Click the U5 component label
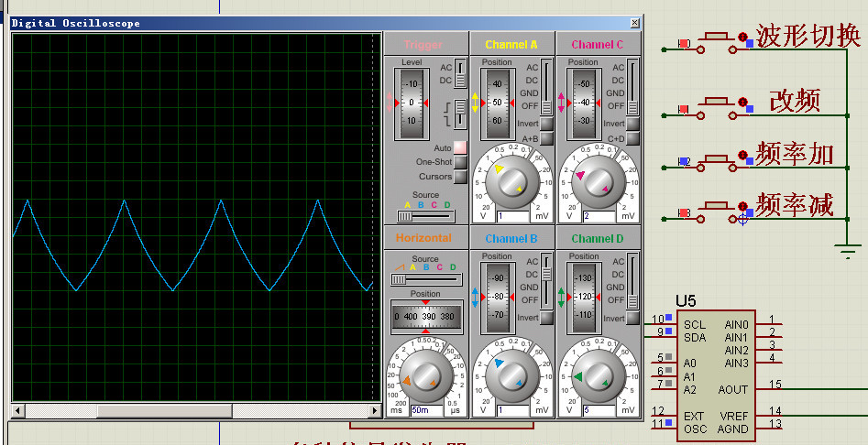This screenshot has width=868, height=445. click(686, 301)
